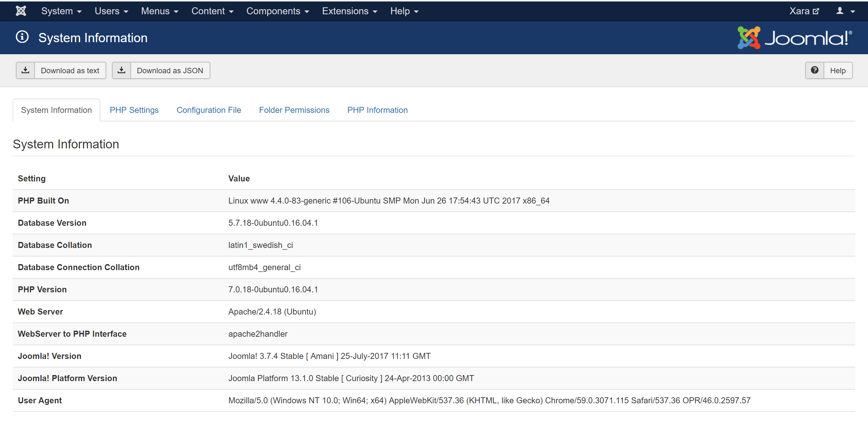Image resolution: width=868 pixels, height=448 pixels.
Task: Click the Apache/2.4.18 (Ubuntu) value
Action: (x=272, y=312)
